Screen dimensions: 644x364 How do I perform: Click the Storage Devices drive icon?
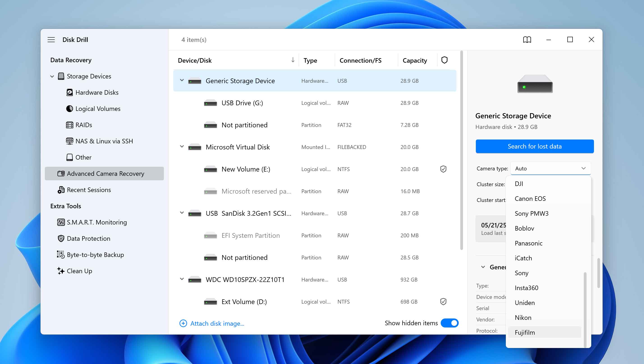[x=61, y=76]
